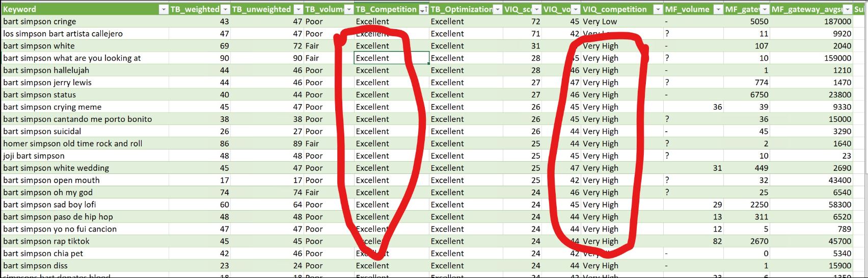This screenshot has height=278, width=868.
Task: Select the TB_unweighted value 89
Action: (267, 144)
